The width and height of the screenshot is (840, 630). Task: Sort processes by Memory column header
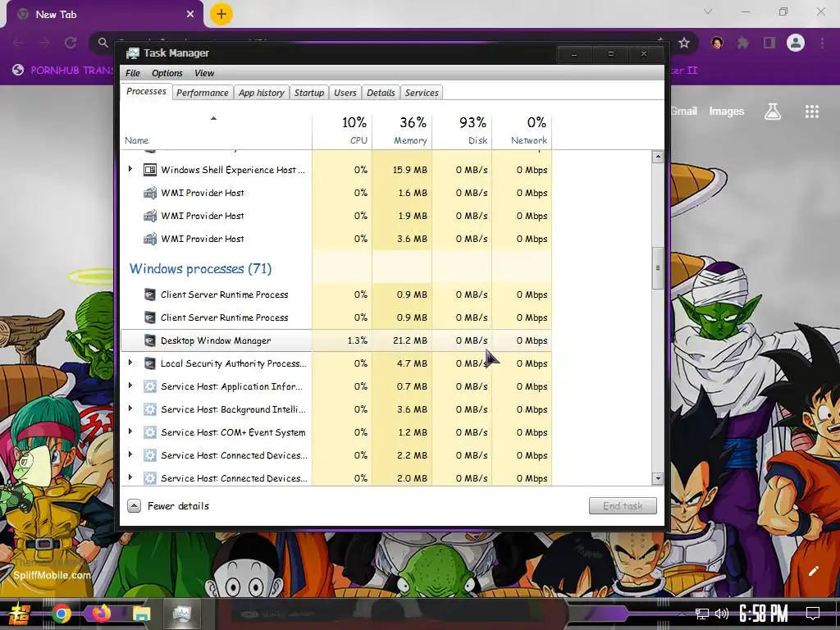402,130
